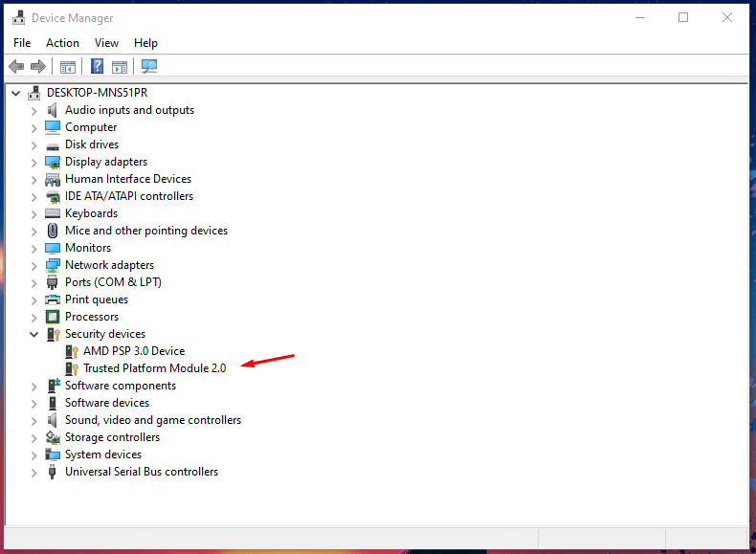Expand Sound, video and game controllers

[33, 421]
